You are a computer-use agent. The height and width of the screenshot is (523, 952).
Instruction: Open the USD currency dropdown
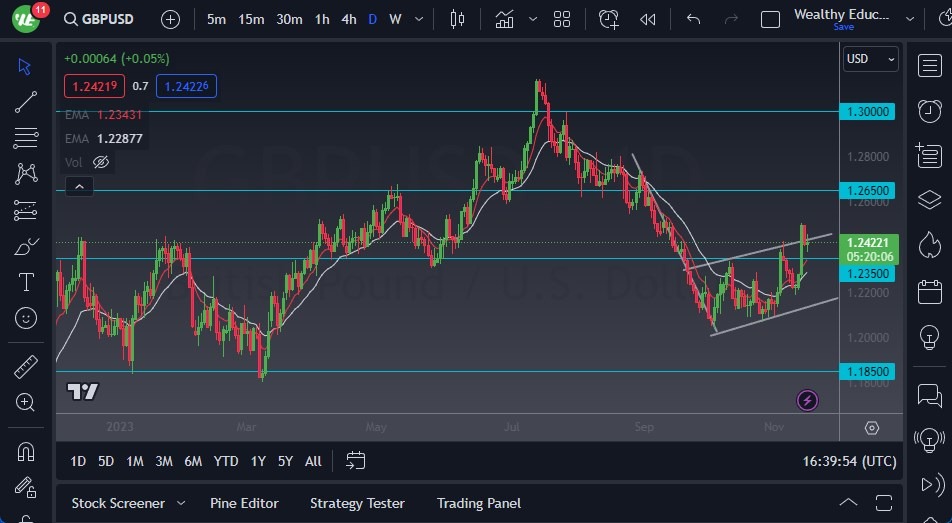pos(870,59)
